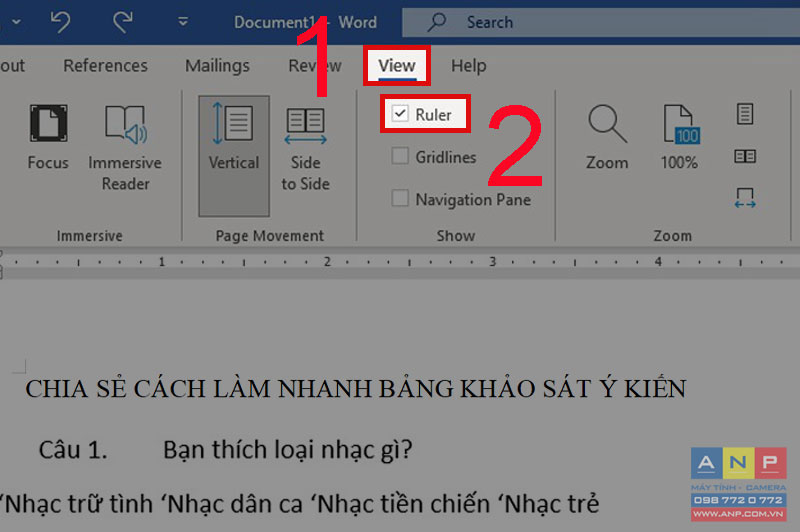Open the Zoom dialog magnifier
Image resolution: width=800 pixels, height=532 pixels.
607,138
